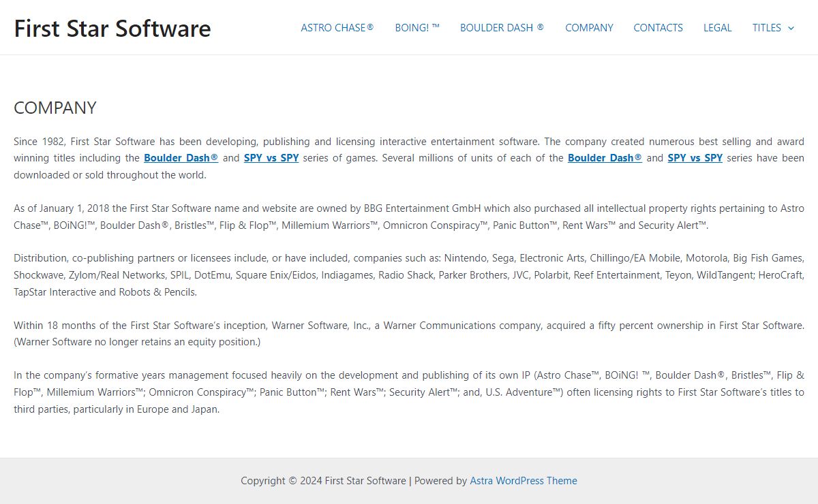Open the COMPANY nav link
This screenshot has height=504, width=818.
589,28
